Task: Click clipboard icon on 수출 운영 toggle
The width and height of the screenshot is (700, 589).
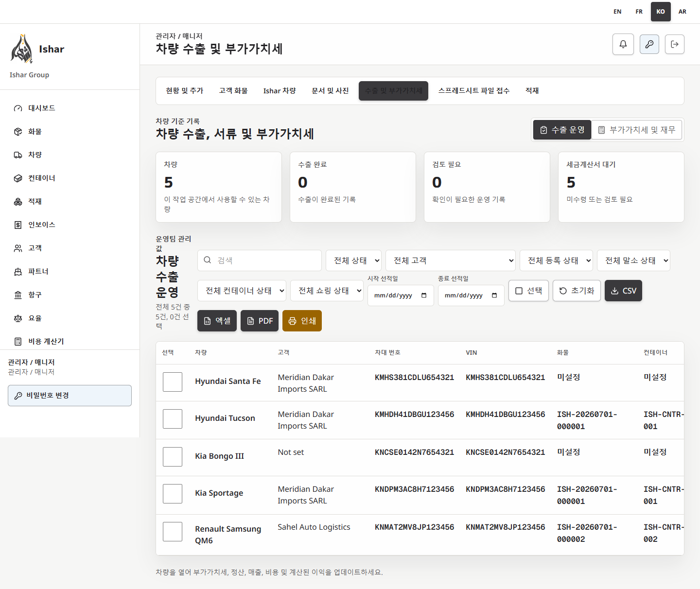Action: [544, 130]
